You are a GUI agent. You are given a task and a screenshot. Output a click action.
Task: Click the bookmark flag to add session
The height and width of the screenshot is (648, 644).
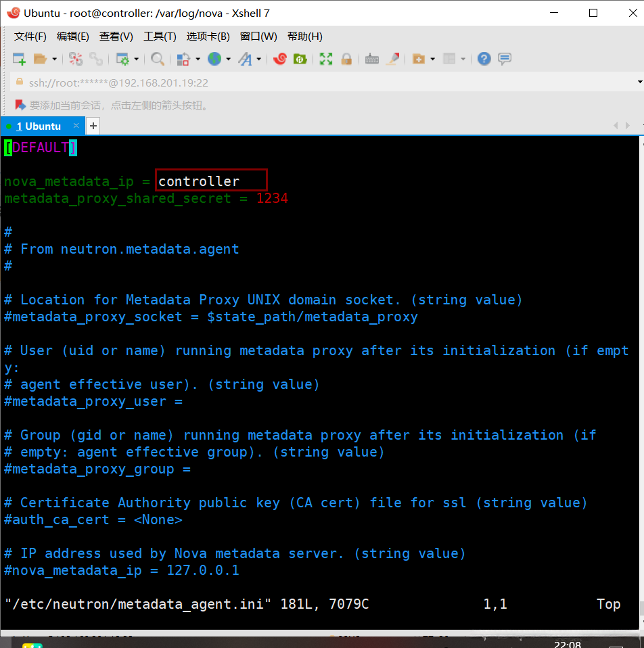point(20,105)
